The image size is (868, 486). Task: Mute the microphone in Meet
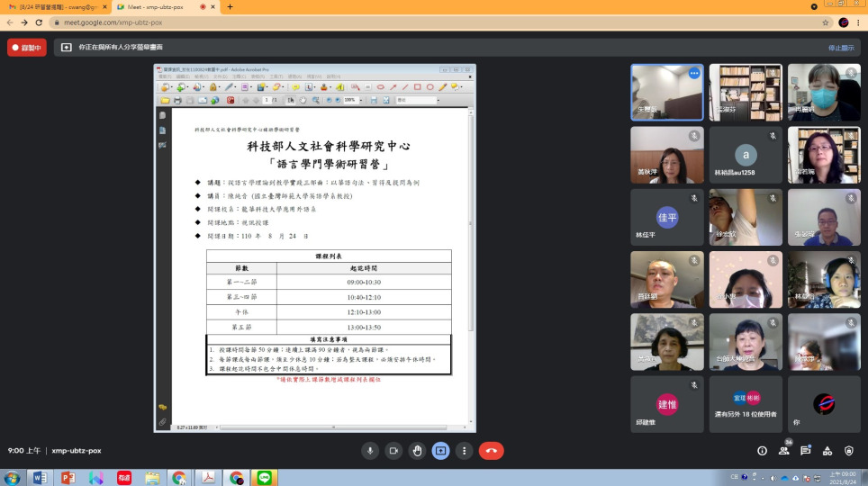pyautogui.click(x=369, y=451)
